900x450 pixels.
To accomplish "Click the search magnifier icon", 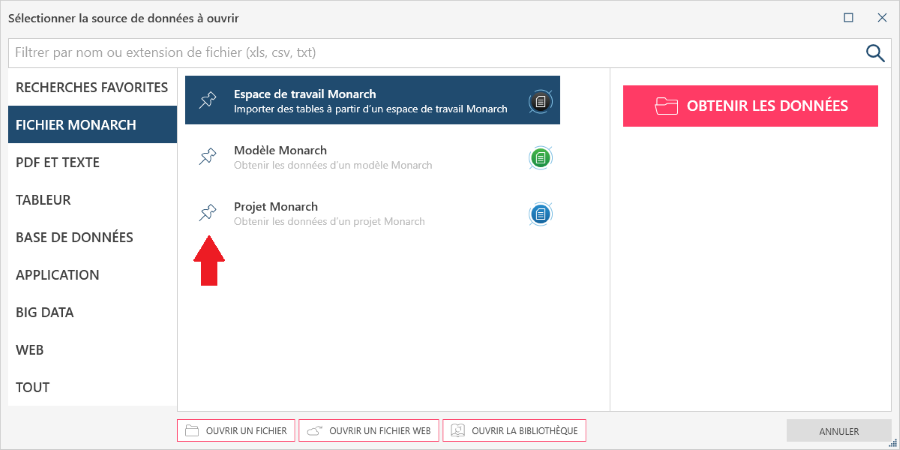I will [x=875, y=53].
